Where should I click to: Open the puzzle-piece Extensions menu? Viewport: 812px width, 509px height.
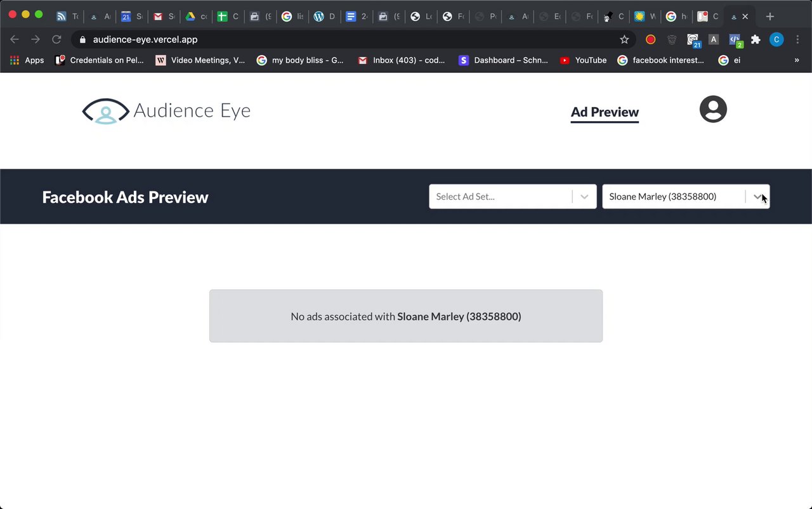pyautogui.click(x=756, y=39)
